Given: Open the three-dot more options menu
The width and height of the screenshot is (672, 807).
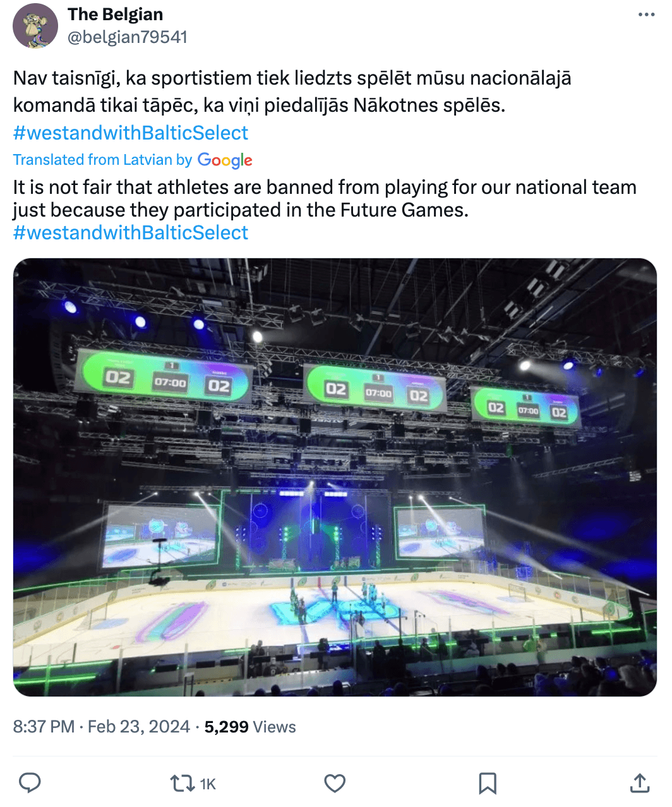Looking at the screenshot, I should point(646,15).
